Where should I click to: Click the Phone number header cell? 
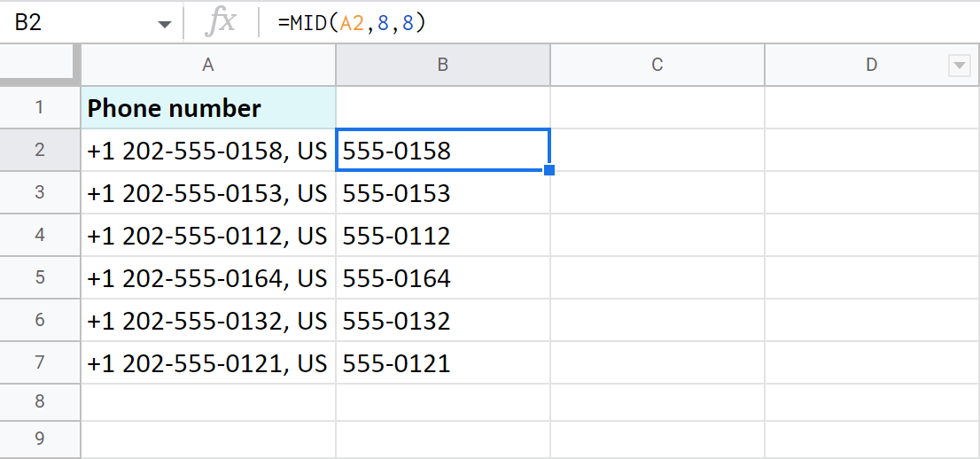tap(208, 108)
